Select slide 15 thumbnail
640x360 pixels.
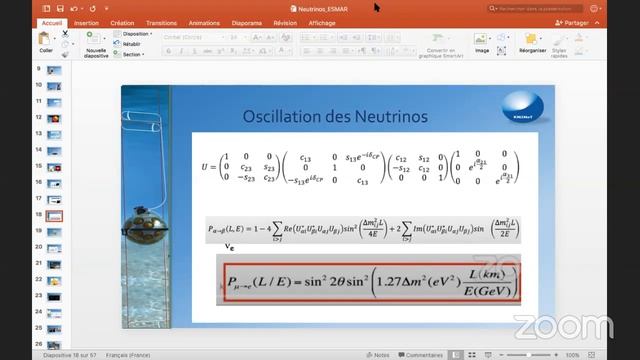54,167
